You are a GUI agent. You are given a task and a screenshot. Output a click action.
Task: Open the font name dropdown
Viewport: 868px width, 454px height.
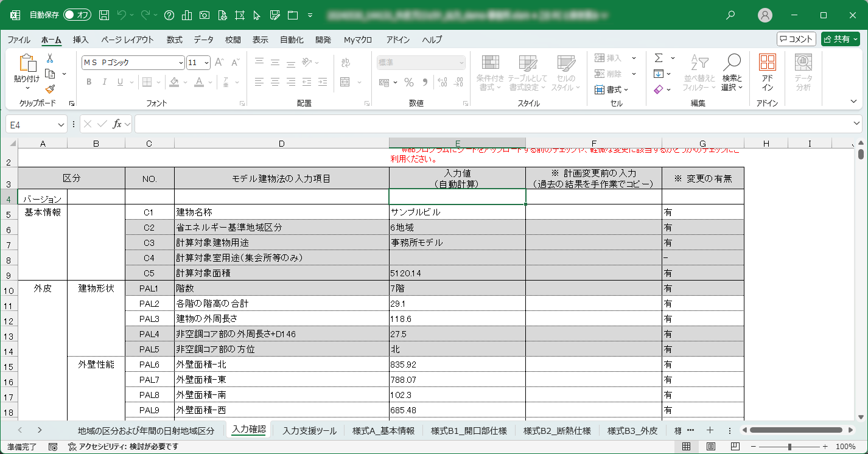(x=181, y=62)
